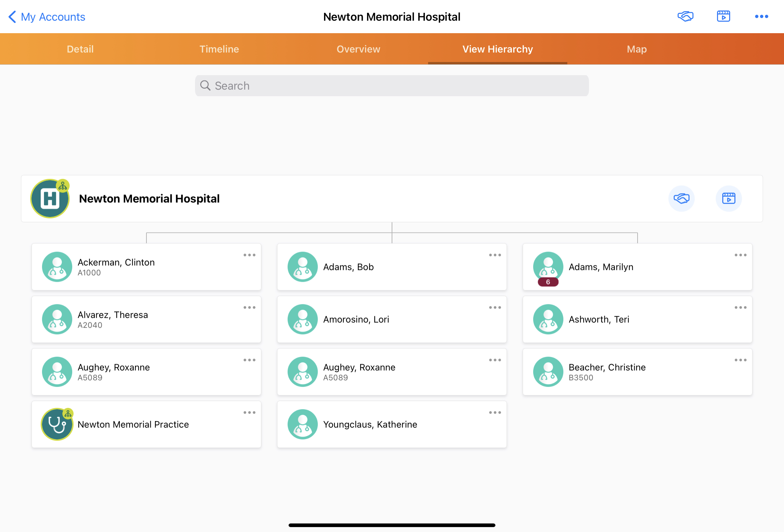Viewport: 784px width, 532px height.
Task: Open ellipsis menu on Ackerman, Clinton card
Action: (249, 255)
